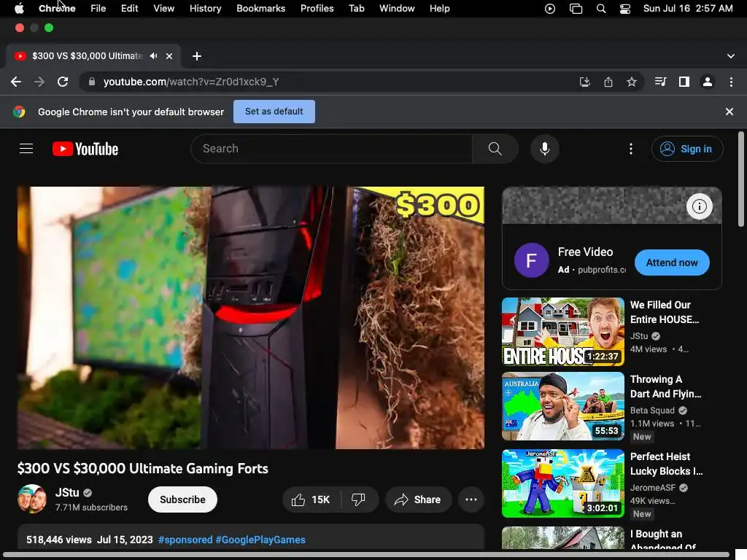
Task: Open Perfect Heist Lucky Blocks thumbnail
Action: 562,483
